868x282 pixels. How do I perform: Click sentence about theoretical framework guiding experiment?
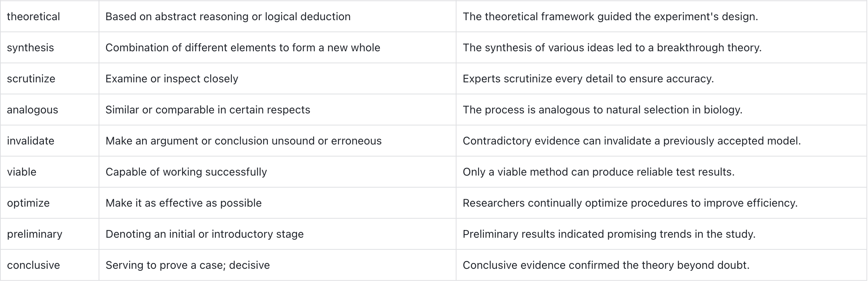(610, 17)
